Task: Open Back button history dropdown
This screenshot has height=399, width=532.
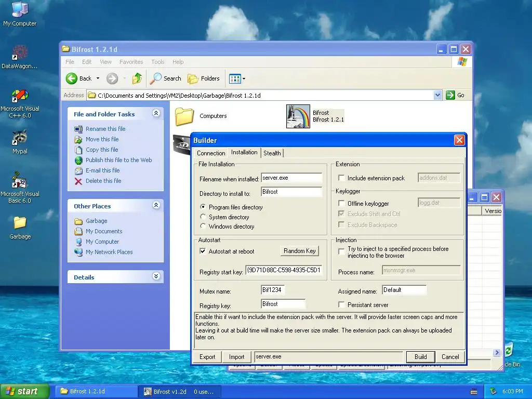Action: 98,78
